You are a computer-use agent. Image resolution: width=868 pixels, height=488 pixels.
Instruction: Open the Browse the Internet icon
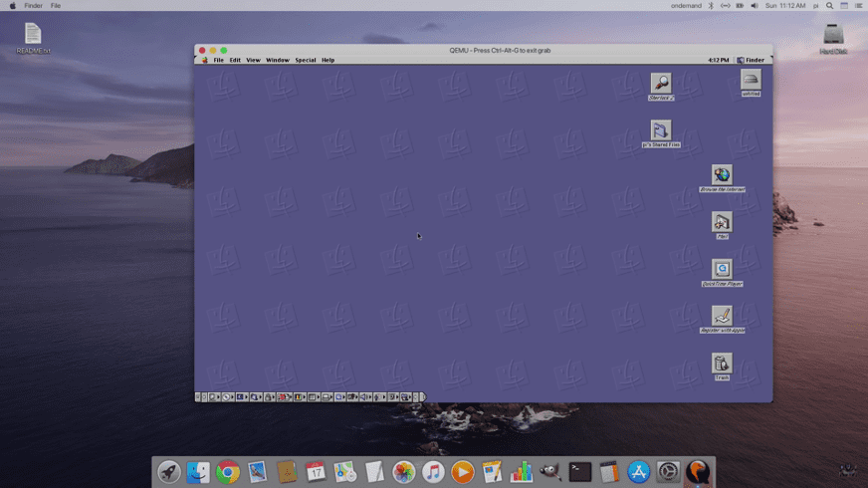pos(722,175)
